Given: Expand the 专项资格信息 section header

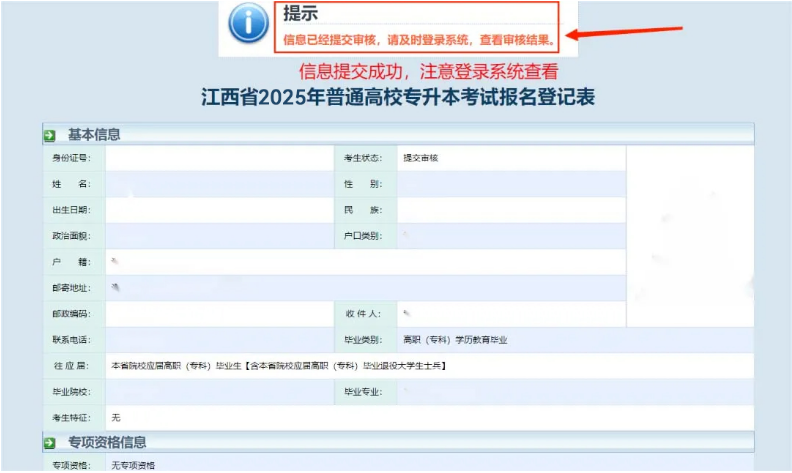Looking at the screenshot, I should pos(107,442).
